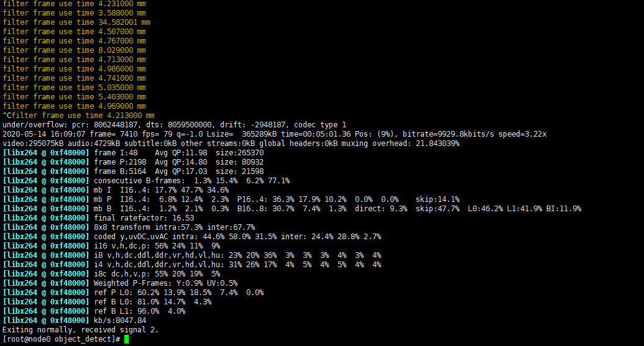Click the 'Exiting normally, received signal 2.' line
The width and height of the screenshot is (644, 346).
81,330
